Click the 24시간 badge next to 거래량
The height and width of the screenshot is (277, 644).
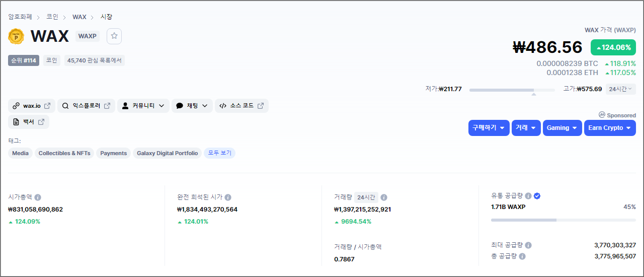click(x=366, y=197)
